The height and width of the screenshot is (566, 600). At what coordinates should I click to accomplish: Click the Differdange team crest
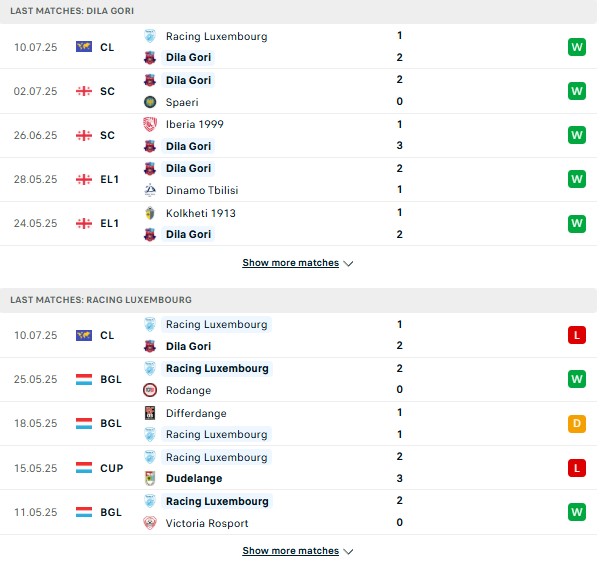point(150,413)
